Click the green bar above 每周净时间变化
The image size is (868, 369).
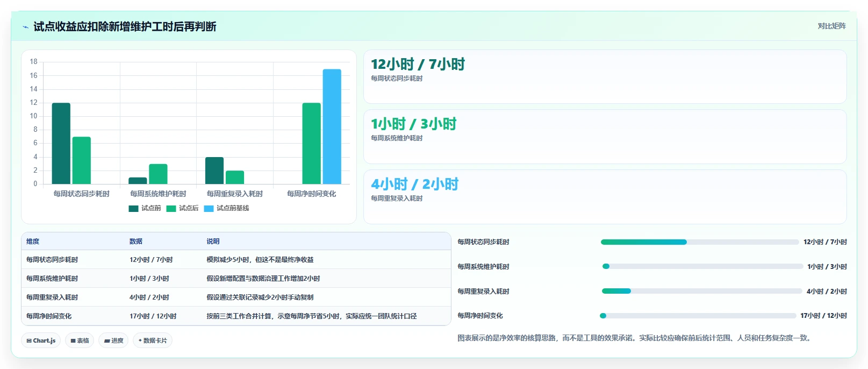(x=312, y=144)
